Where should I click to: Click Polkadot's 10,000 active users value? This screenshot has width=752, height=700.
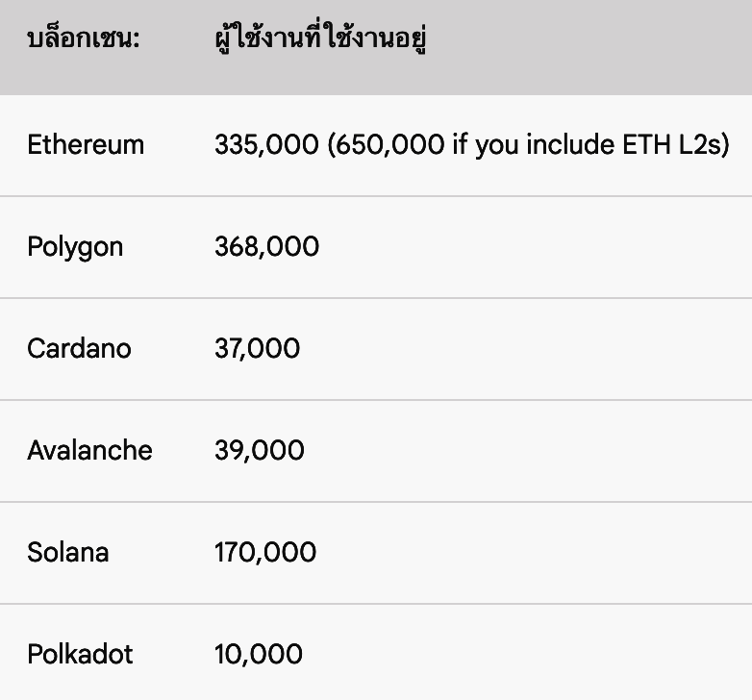coord(258,655)
